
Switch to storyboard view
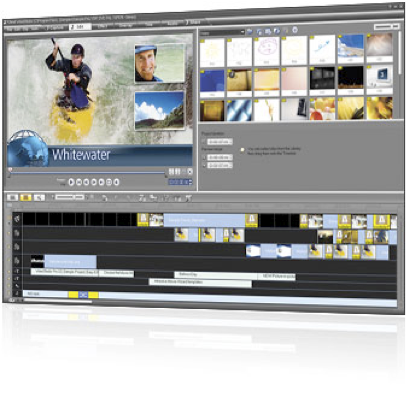12,197
